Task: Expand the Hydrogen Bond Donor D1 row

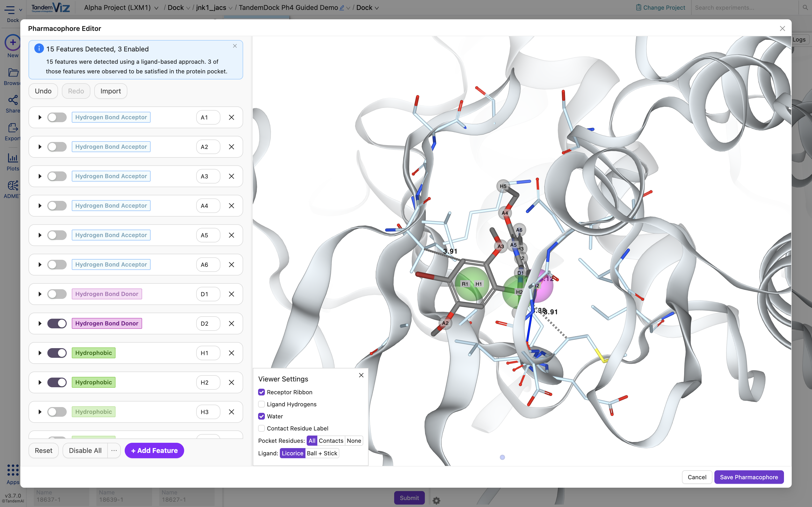Action: (40, 294)
